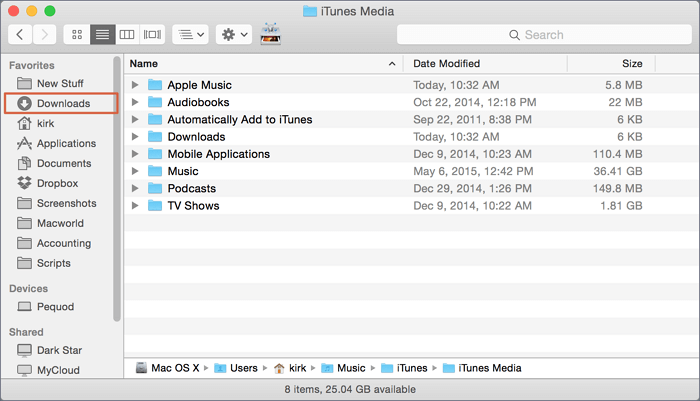Click the Search field
The width and height of the screenshot is (700, 401).
point(544,35)
